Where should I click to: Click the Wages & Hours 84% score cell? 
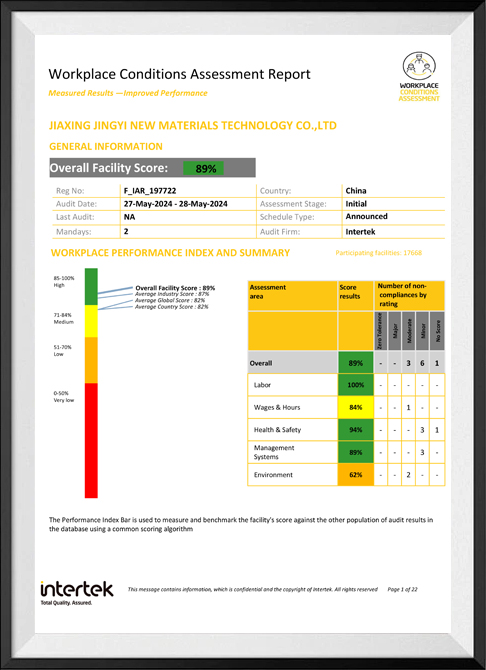(356, 408)
